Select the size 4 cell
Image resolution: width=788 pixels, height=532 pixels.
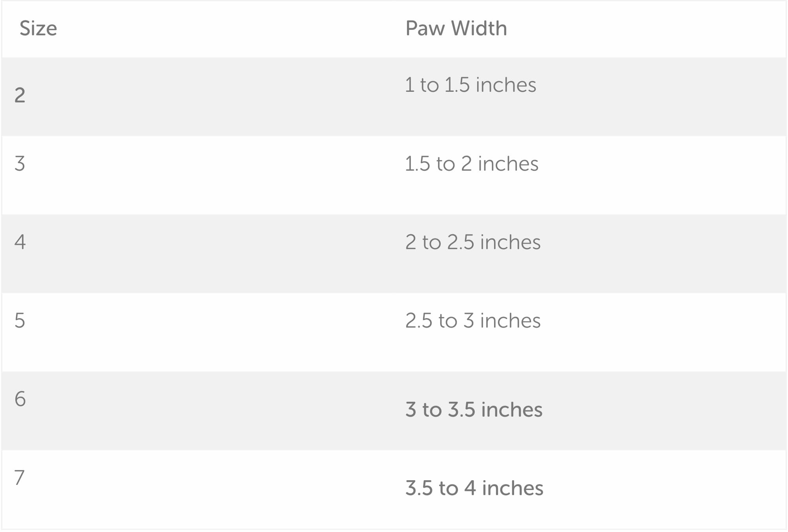tap(20, 242)
